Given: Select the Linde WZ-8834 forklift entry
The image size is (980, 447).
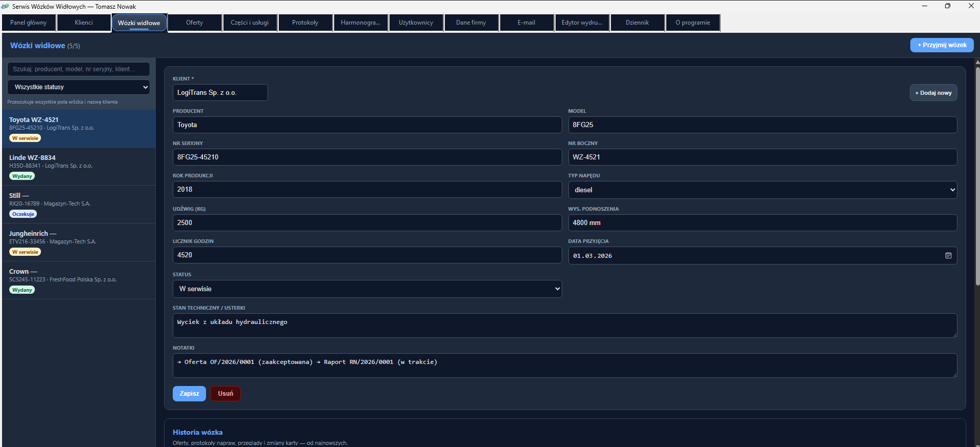Looking at the screenshot, I should pyautogui.click(x=78, y=167).
